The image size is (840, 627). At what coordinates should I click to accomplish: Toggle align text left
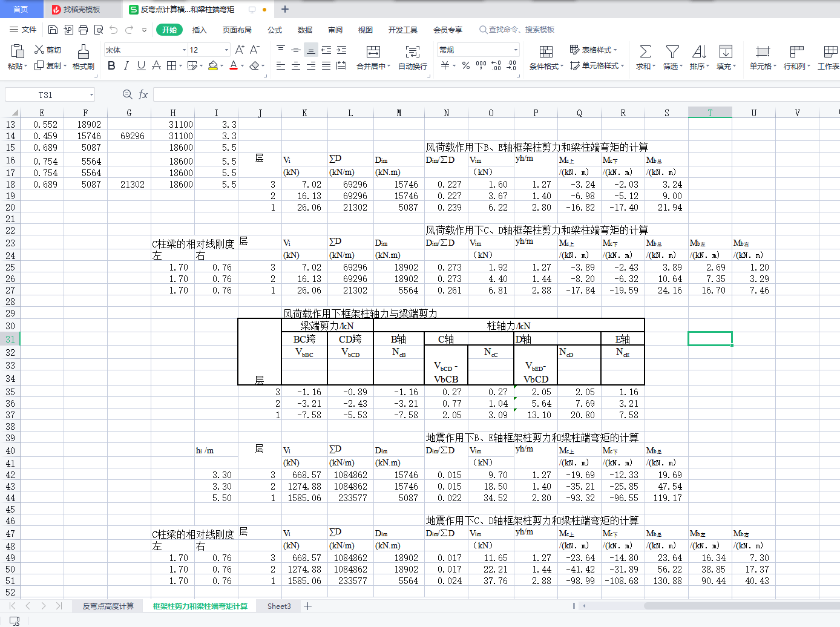pyautogui.click(x=281, y=65)
